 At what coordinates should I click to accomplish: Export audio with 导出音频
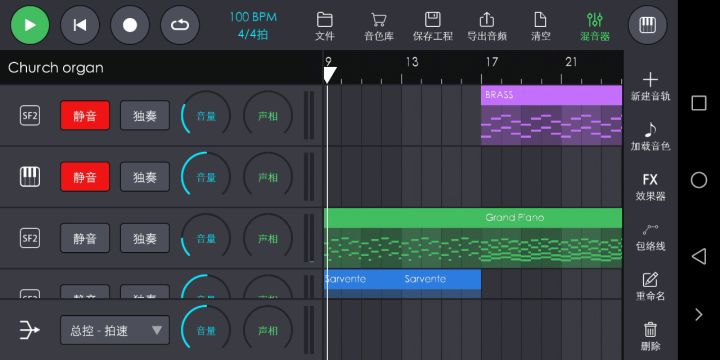pyautogui.click(x=487, y=27)
